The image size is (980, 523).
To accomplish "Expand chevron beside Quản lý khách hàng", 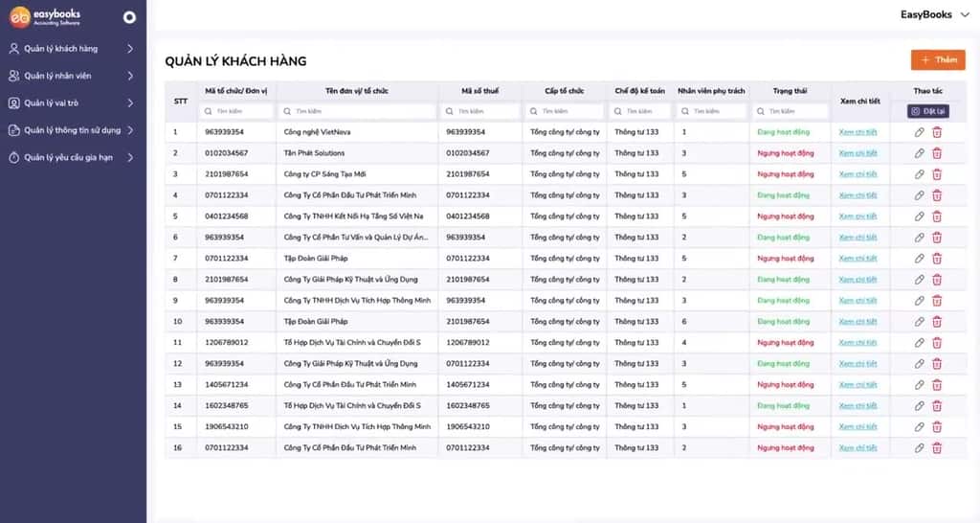I will pos(130,49).
